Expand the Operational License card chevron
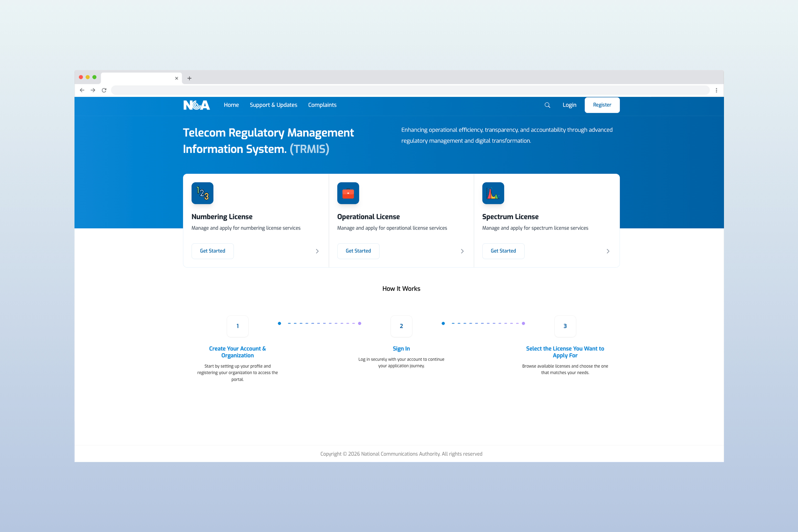Viewport: 798px width, 532px height. coord(462,251)
